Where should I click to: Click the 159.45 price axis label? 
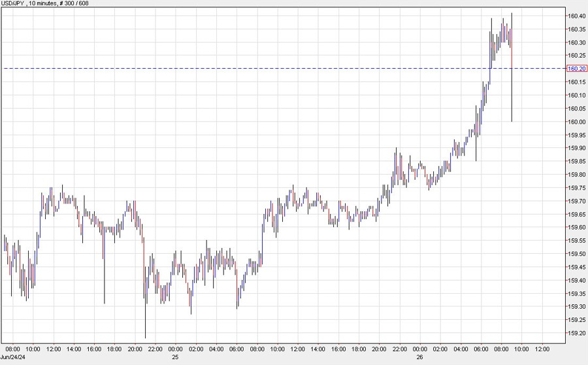click(577, 267)
